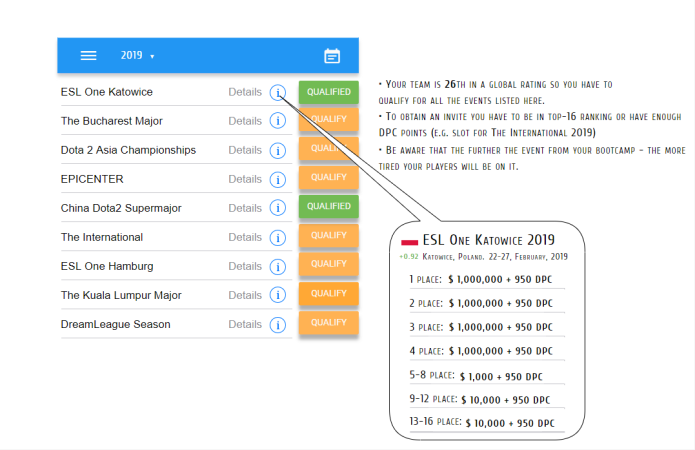The width and height of the screenshot is (695, 450).
Task: Show info for EPICENTER
Action: (278, 179)
